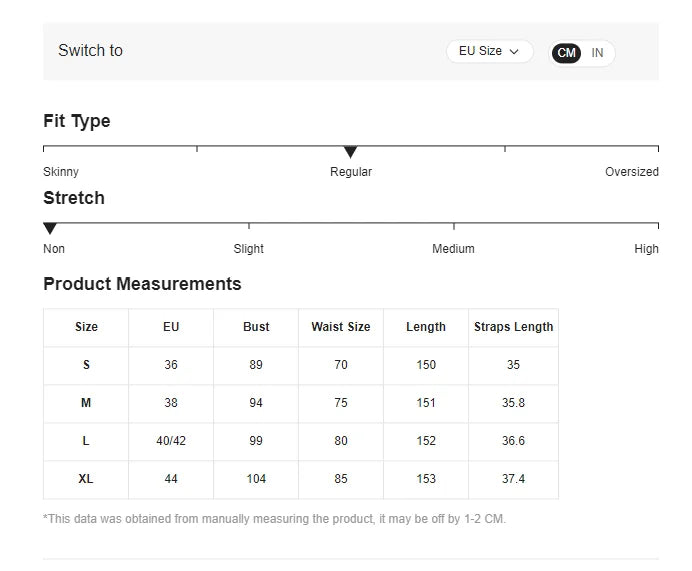Click the Stretch Non marker triangle
Viewport: 692px width, 571px height.
click(x=50, y=229)
